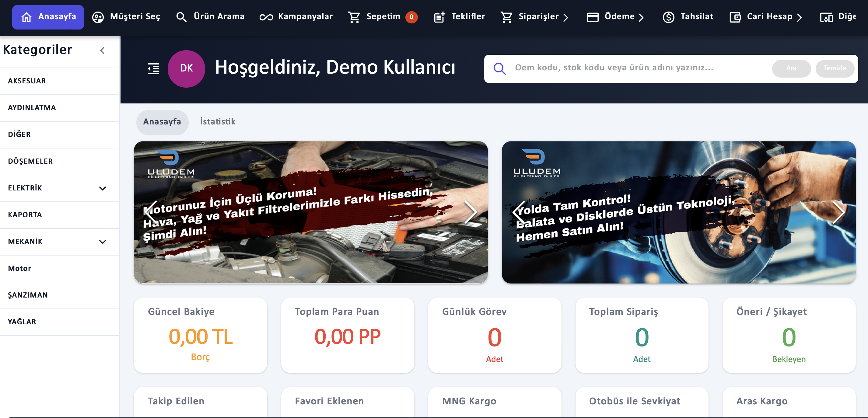
Task: Open the Toplam Sipariş card
Action: click(x=642, y=335)
